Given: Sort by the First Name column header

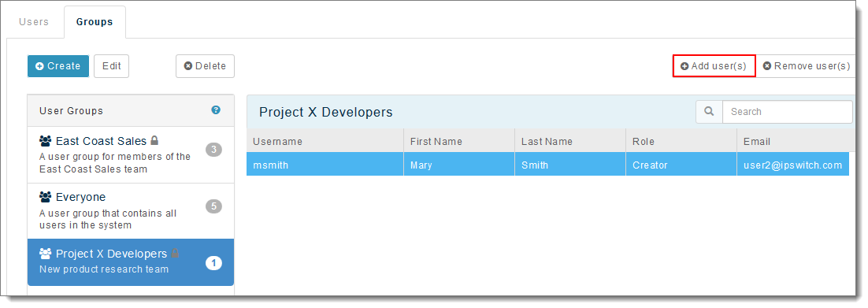Looking at the screenshot, I should coord(459,141).
